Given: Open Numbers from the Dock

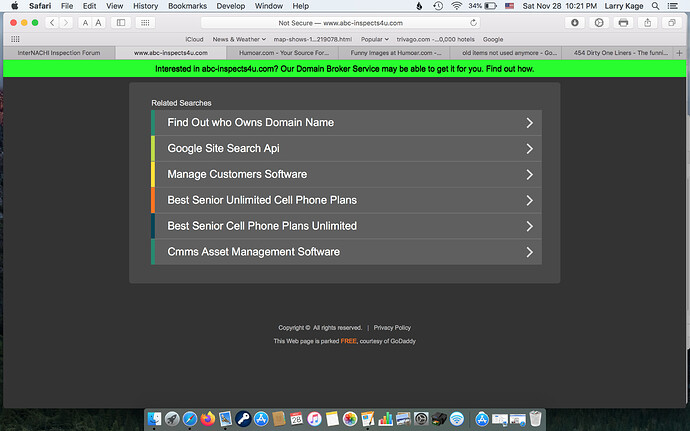Looking at the screenshot, I should pyautogui.click(x=385, y=419).
